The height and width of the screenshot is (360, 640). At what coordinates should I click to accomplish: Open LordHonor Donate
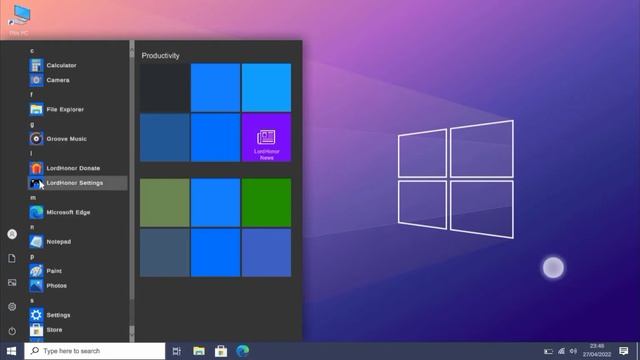78,168
